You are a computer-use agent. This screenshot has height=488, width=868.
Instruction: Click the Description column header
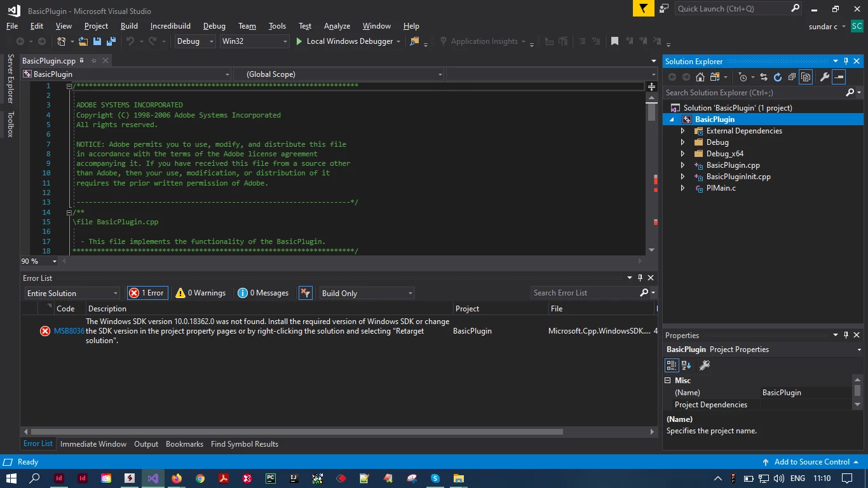click(269, 309)
